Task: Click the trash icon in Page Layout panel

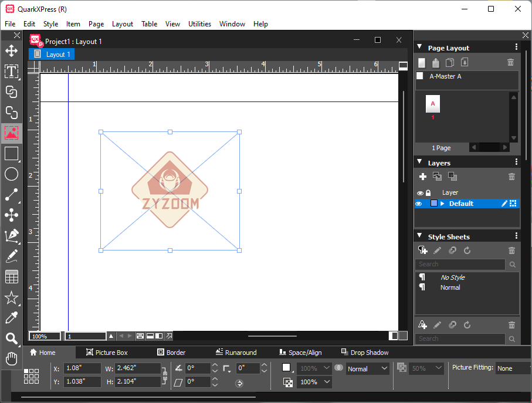Action: (x=511, y=62)
